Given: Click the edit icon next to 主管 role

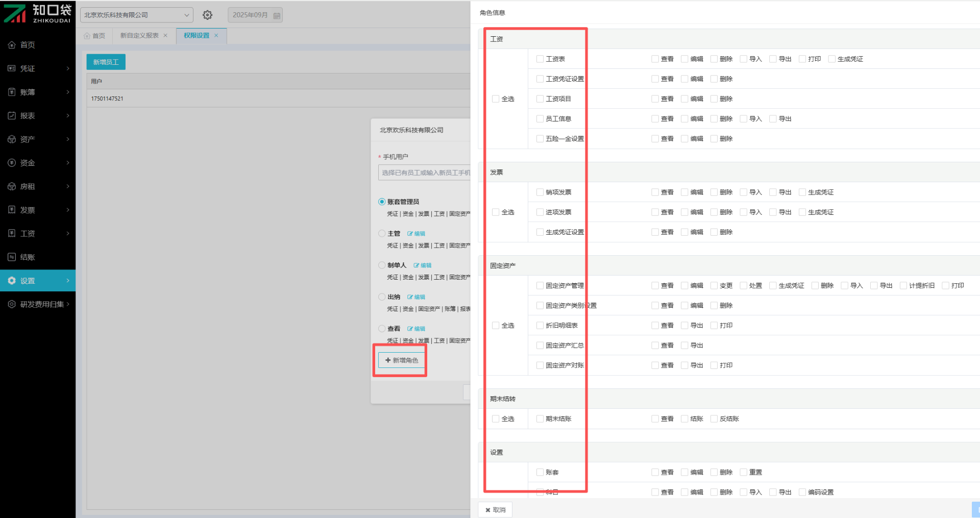Looking at the screenshot, I should [x=410, y=234].
